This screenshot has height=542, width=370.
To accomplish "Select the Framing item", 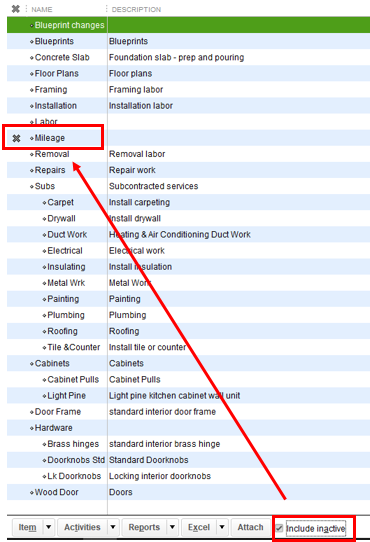I will (51, 90).
